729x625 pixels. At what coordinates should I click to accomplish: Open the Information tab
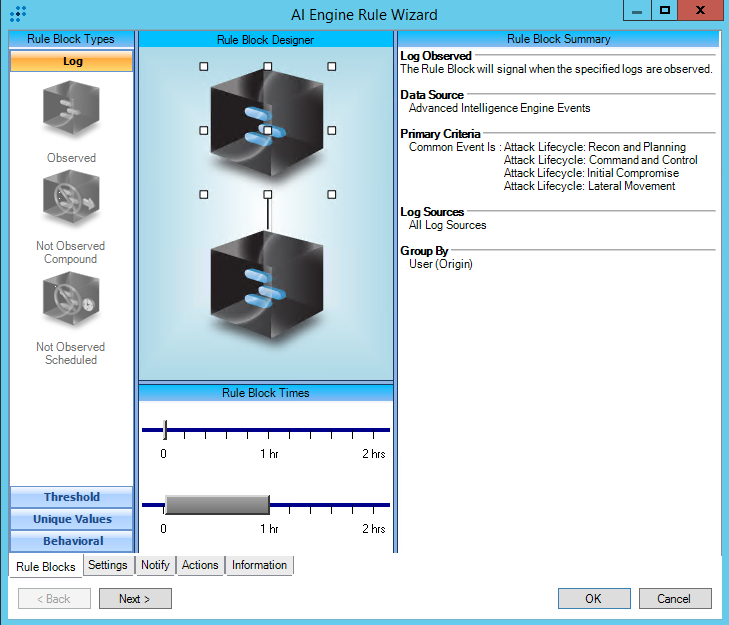click(x=259, y=565)
